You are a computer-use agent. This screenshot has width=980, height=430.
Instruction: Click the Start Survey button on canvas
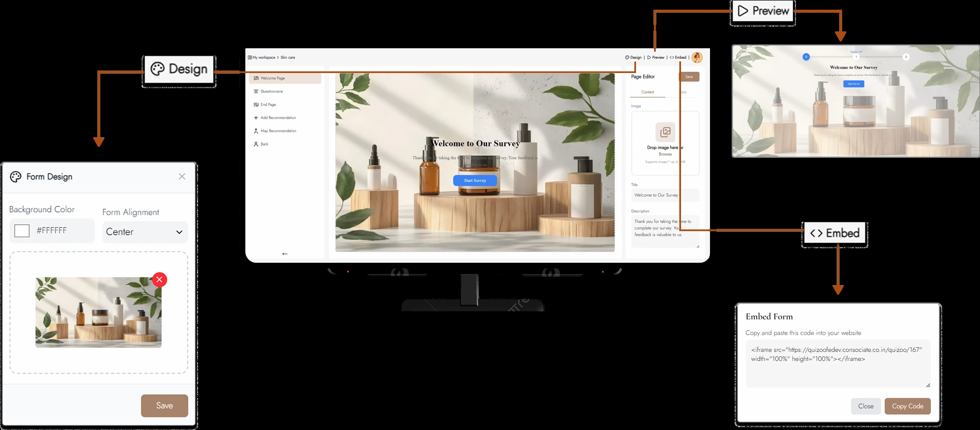[475, 180]
